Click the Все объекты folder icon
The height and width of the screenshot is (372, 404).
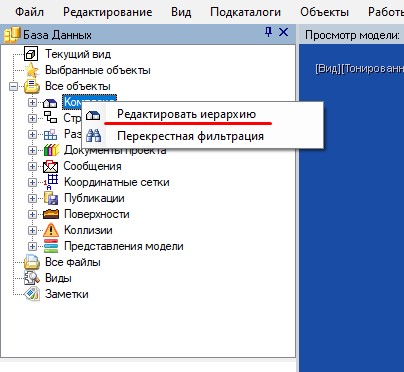coord(32,86)
